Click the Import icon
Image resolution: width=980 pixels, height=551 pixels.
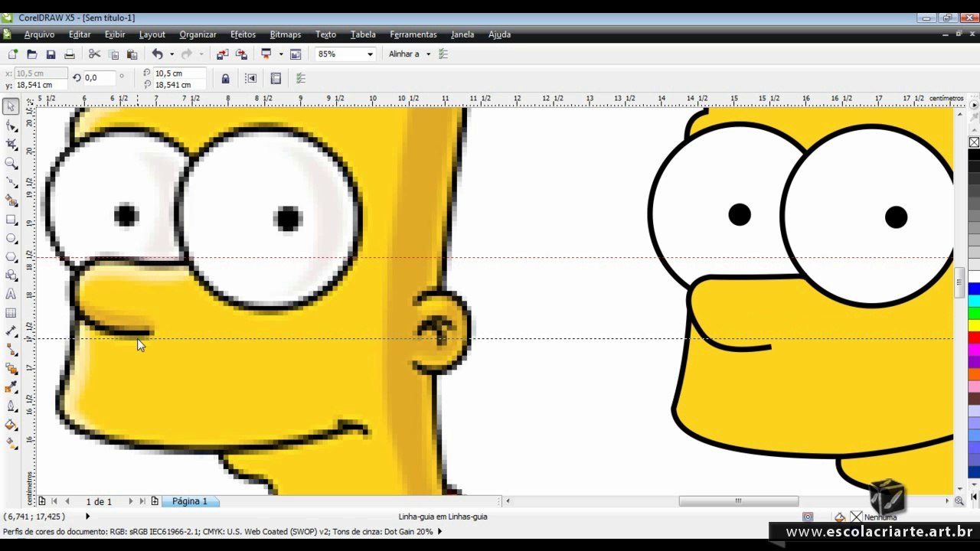[222, 54]
